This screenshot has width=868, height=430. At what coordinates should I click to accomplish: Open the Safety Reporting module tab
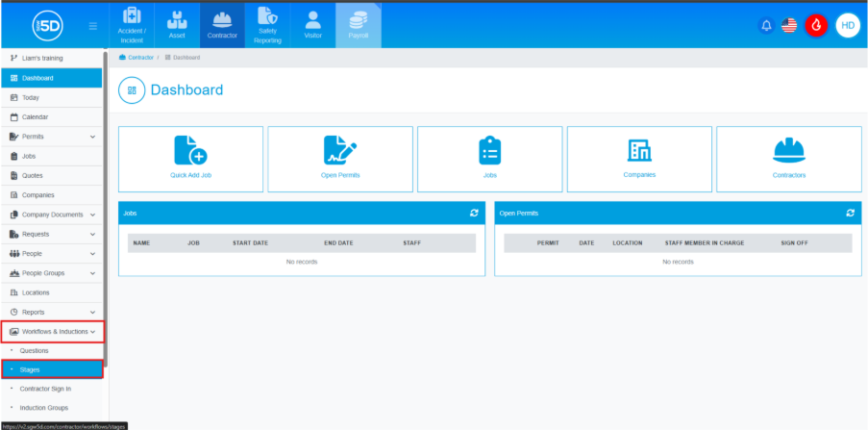point(267,25)
